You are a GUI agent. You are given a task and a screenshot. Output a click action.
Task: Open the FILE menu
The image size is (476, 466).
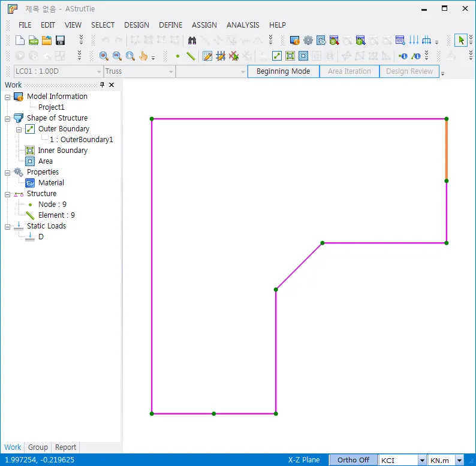coord(25,25)
